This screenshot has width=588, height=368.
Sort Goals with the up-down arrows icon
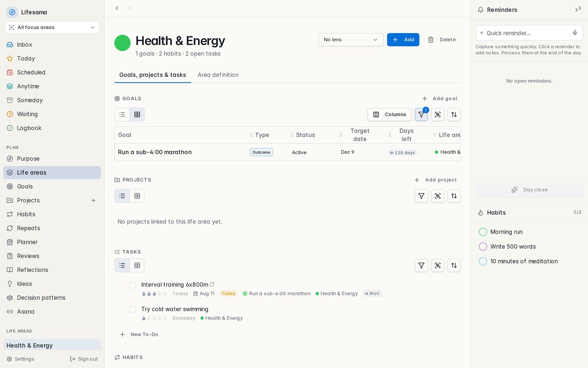tap(454, 114)
